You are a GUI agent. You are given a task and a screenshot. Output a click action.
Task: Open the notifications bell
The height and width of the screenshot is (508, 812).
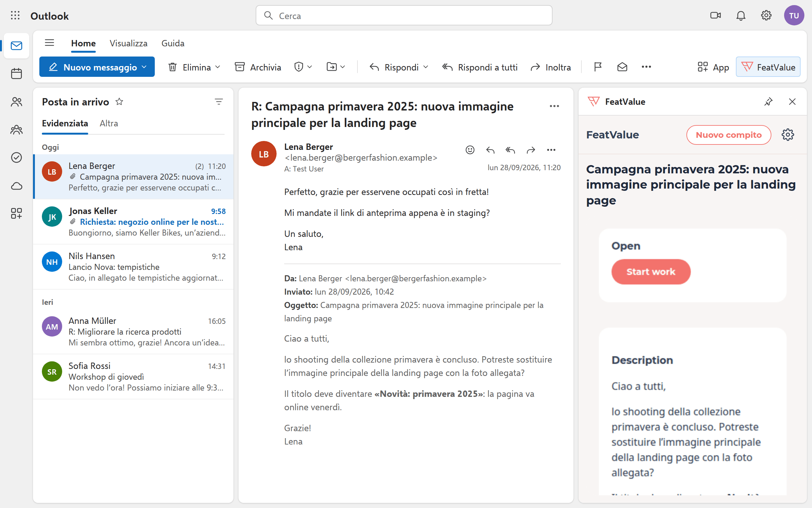[x=741, y=16]
